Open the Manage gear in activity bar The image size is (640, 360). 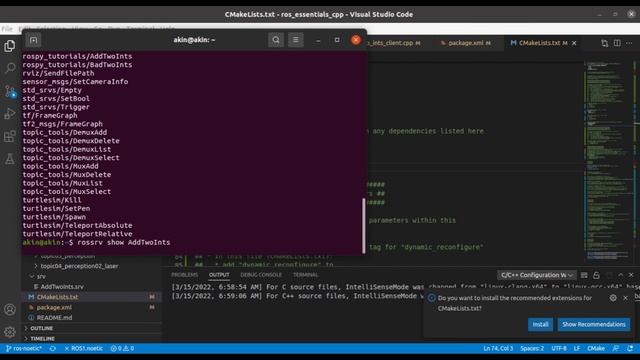click(x=9, y=332)
